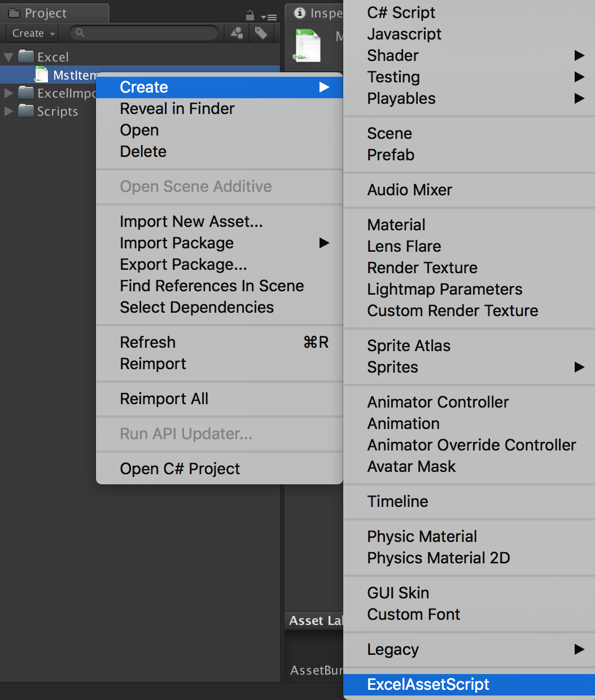Click the Project panel search field
This screenshot has height=700, width=595.
(x=144, y=33)
